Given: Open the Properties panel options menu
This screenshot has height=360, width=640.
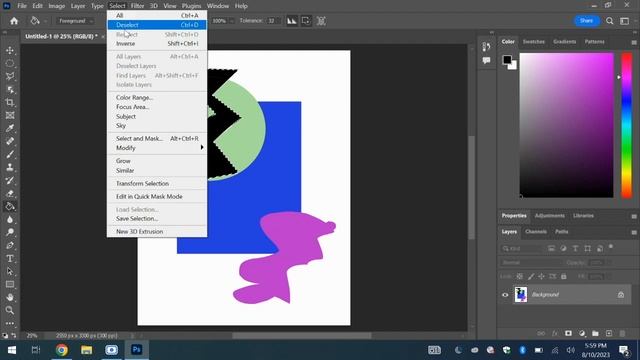Looking at the screenshot, I should coord(633,216).
